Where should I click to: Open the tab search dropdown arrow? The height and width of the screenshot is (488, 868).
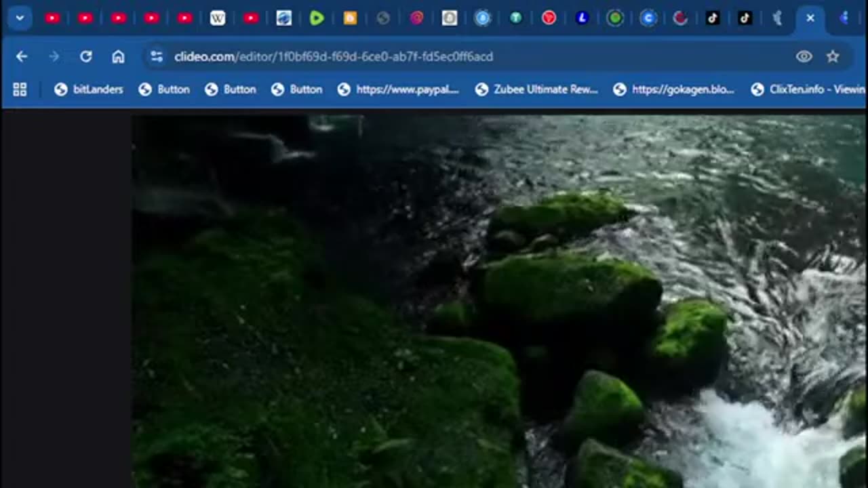tap(20, 18)
